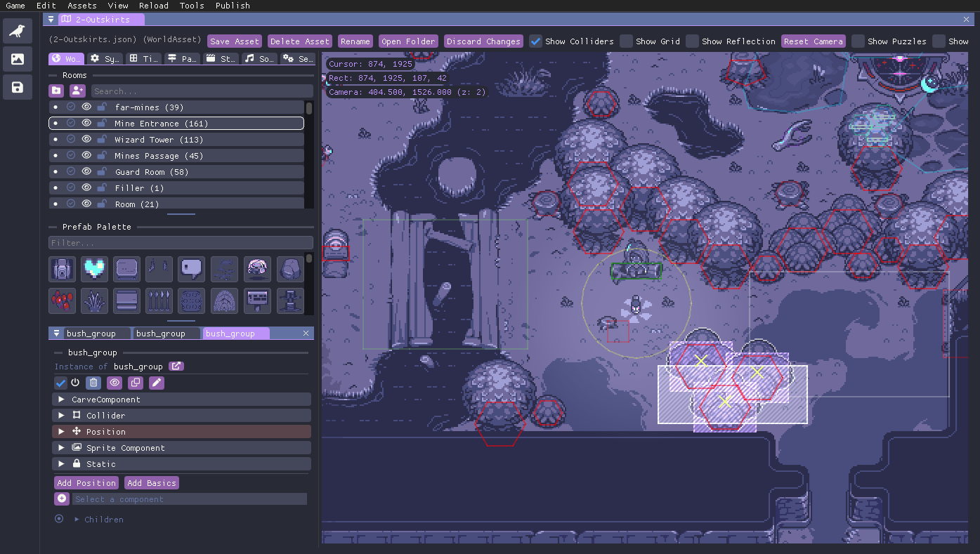
Task: Select the cyan heart prefab in palette
Action: [x=94, y=269]
